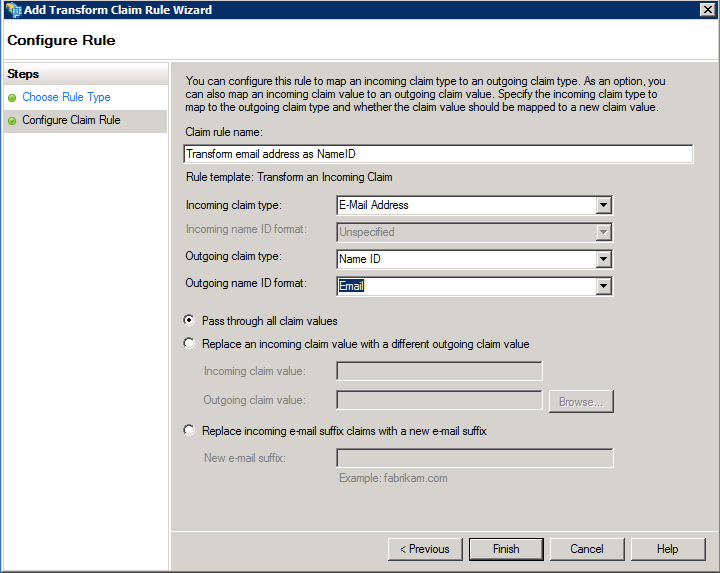Screen dimensions: 720x573
Task: Open the Outgoing name ID format dropdown
Action: [x=602, y=286]
